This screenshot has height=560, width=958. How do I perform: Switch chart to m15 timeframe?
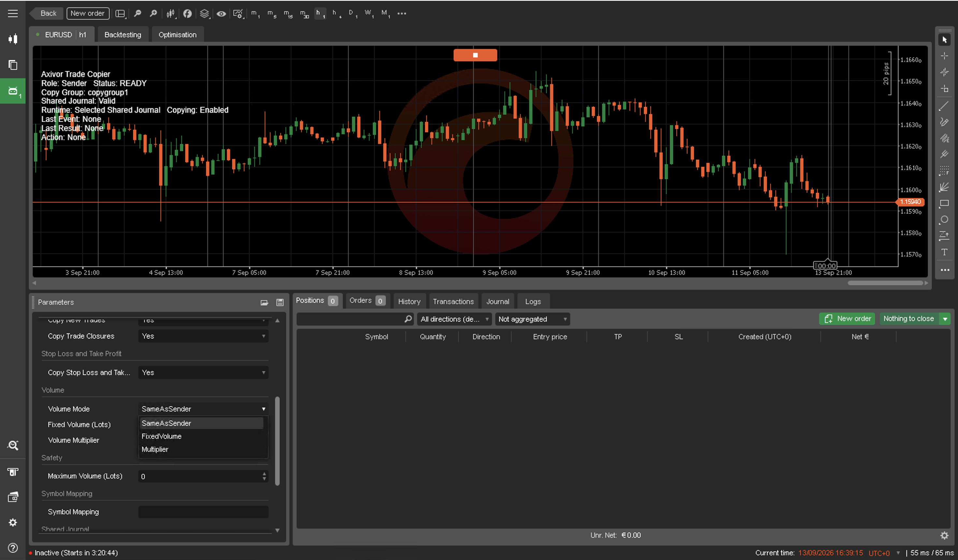click(288, 14)
